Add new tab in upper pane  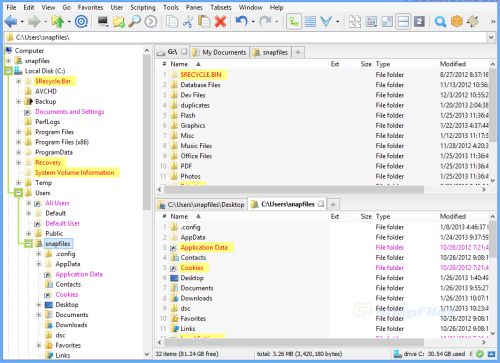[x=298, y=52]
